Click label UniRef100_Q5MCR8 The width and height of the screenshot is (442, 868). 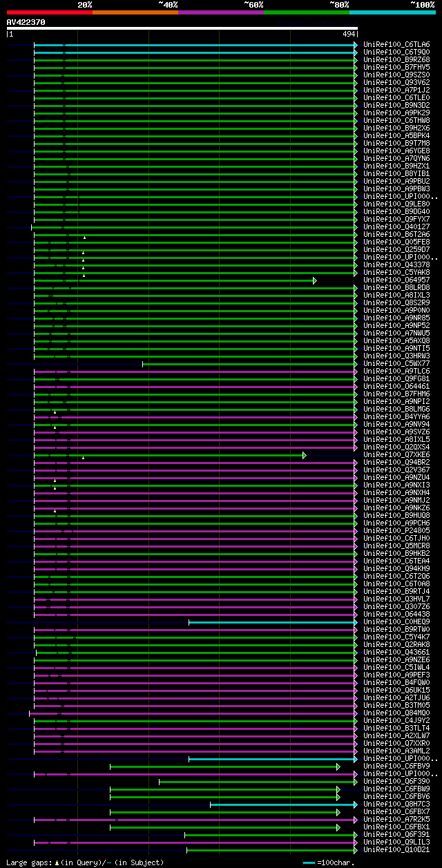pyautogui.click(x=396, y=546)
